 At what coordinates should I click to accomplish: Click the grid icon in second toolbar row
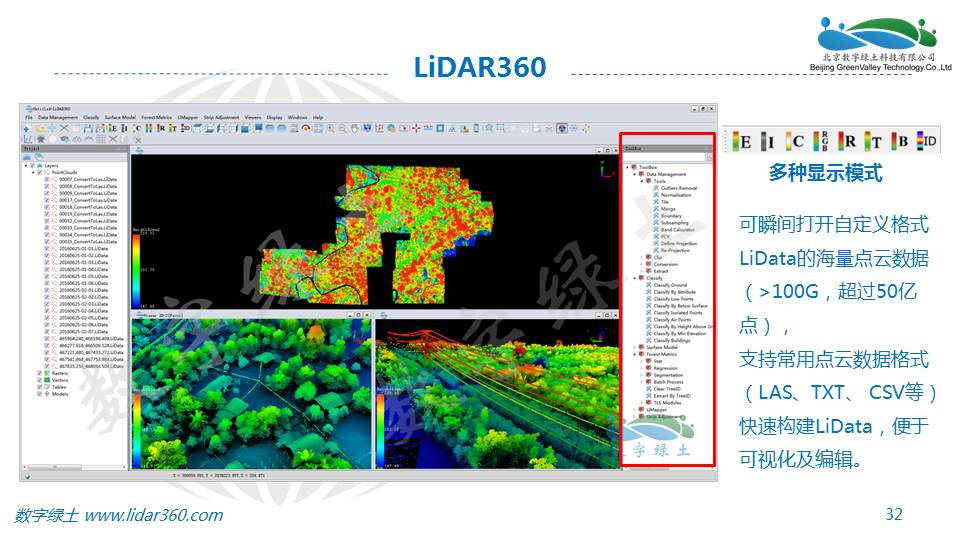pos(100,139)
